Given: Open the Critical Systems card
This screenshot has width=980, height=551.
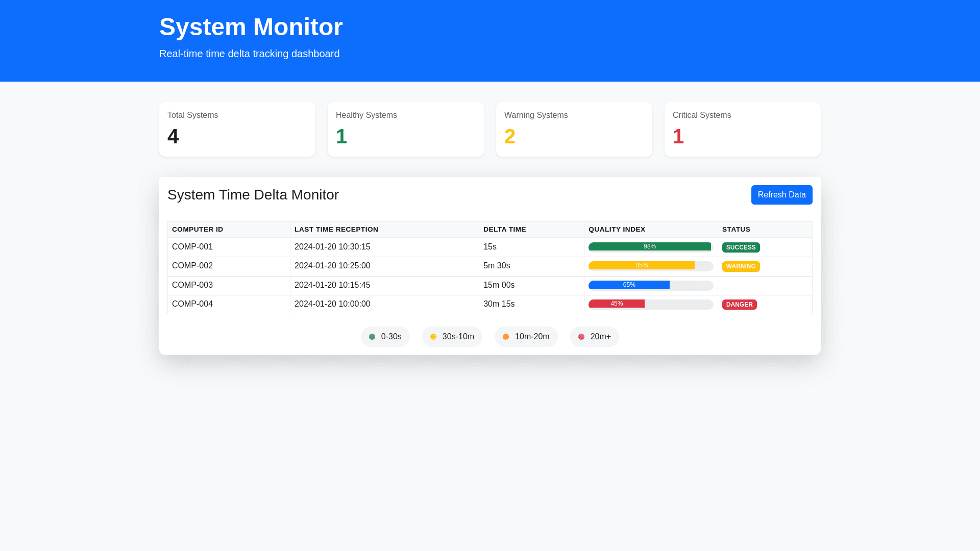Looking at the screenshot, I should tap(742, 129).
